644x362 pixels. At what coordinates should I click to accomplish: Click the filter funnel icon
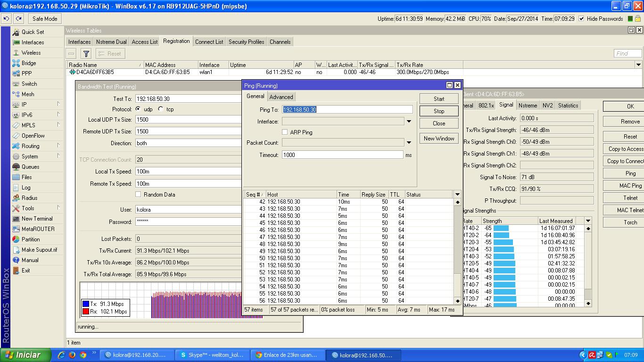pos(86,54)
